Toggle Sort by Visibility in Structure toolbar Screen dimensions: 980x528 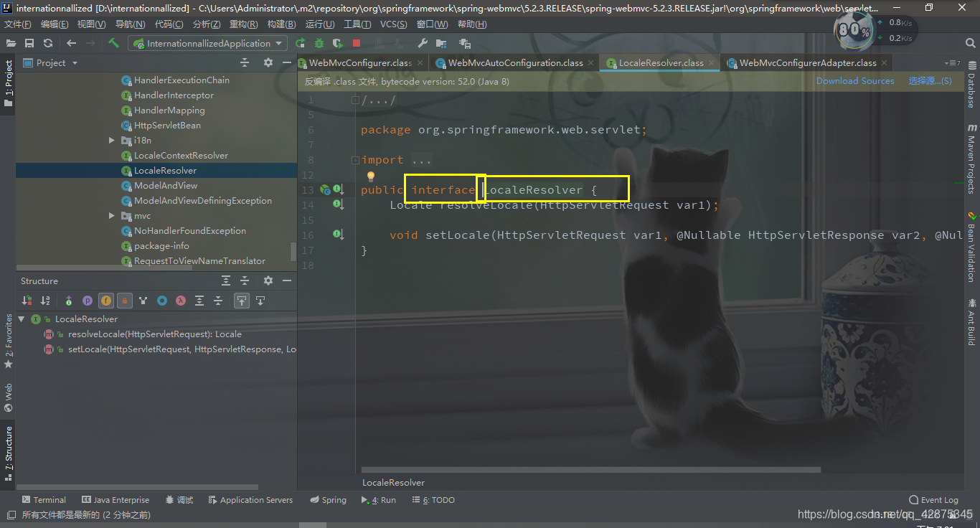[x=27, y=301]
